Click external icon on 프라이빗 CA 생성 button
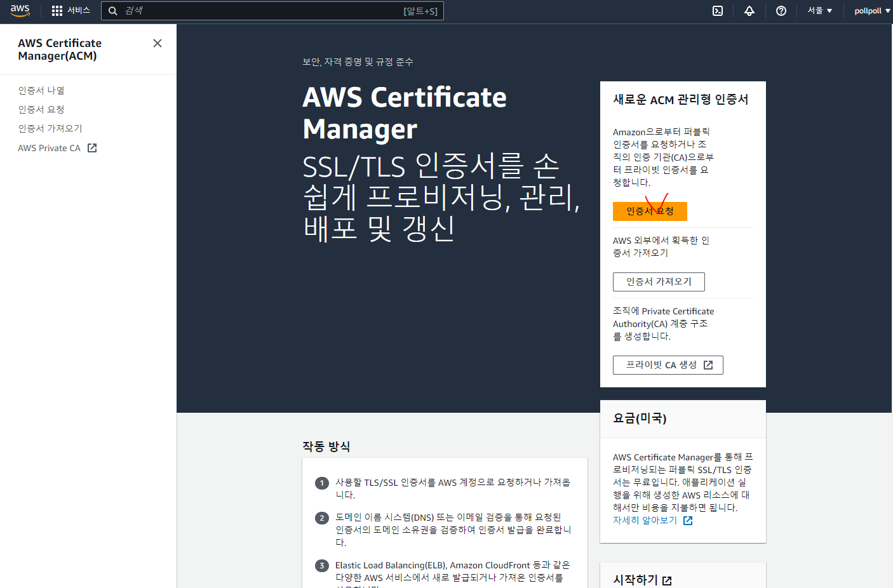The height and width of the screenshot is (588, 893). 708,365
